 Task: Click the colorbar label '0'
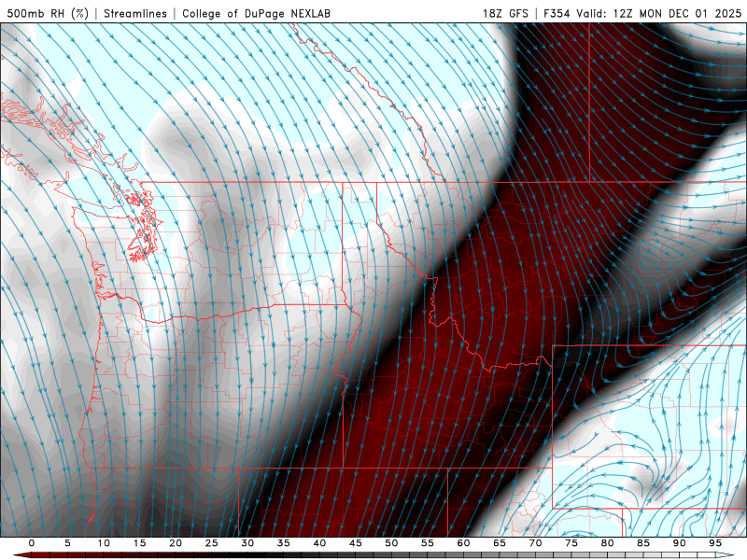pos(32,543)
